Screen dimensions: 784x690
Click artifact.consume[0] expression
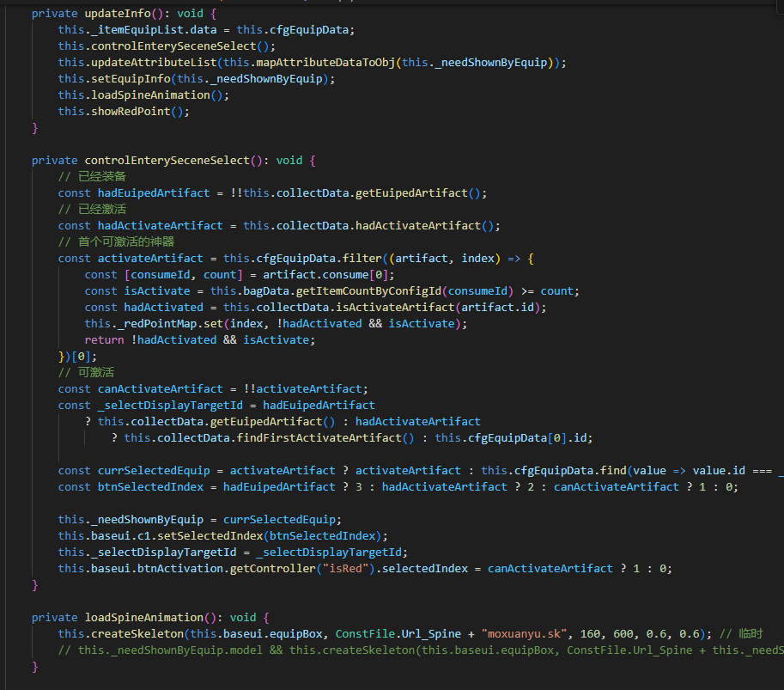pos(325,275)
